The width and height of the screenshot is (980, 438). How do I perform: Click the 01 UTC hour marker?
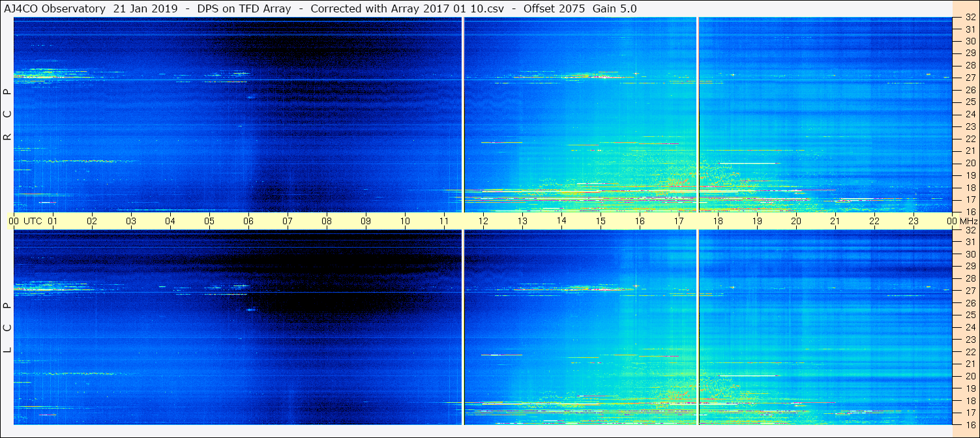(52, 221)
